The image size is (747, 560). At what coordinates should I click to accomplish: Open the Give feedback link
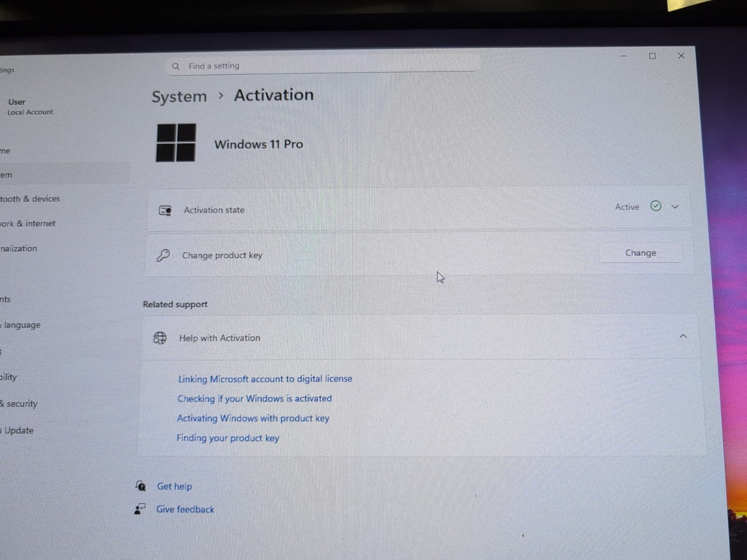[185, 509]
